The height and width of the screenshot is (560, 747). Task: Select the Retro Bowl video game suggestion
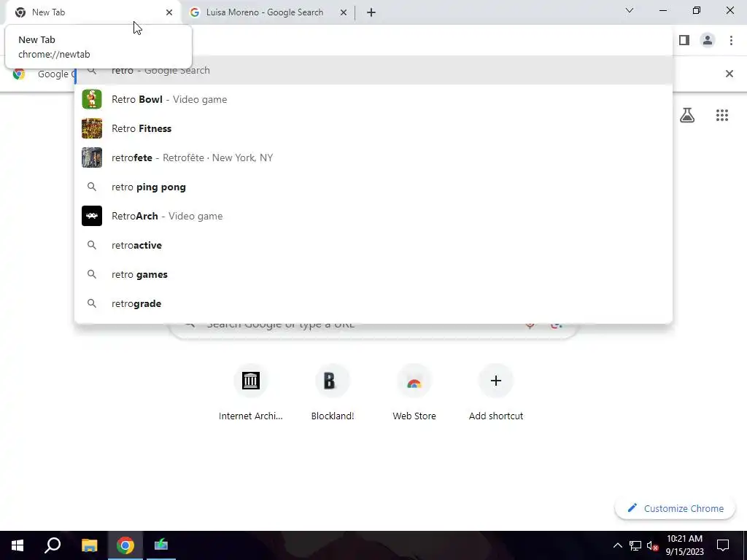[x=373, y=99]
